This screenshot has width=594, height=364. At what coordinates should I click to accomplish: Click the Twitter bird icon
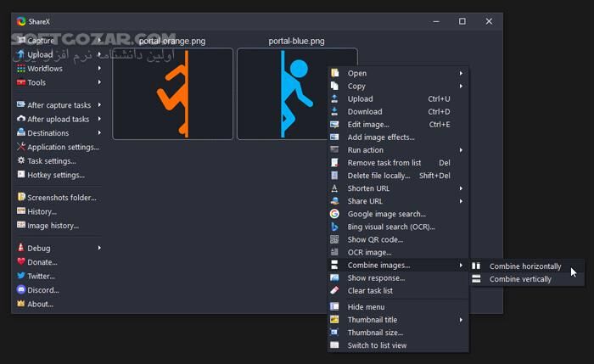(x=20, y=276)
